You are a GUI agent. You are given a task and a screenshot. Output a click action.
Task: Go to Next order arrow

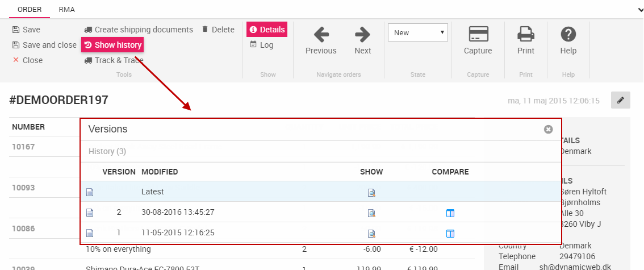click(362, 35)
